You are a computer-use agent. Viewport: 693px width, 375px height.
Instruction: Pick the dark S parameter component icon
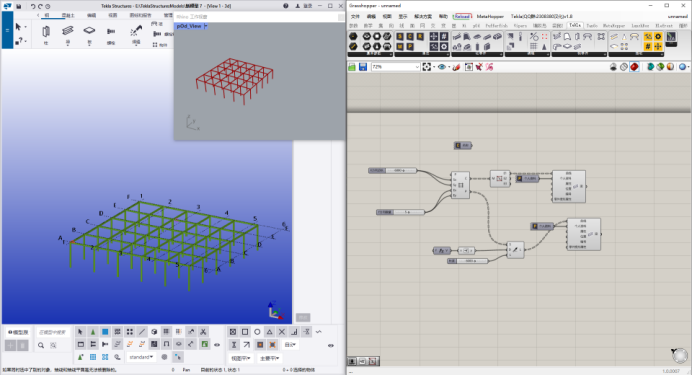tap(400, 36)
